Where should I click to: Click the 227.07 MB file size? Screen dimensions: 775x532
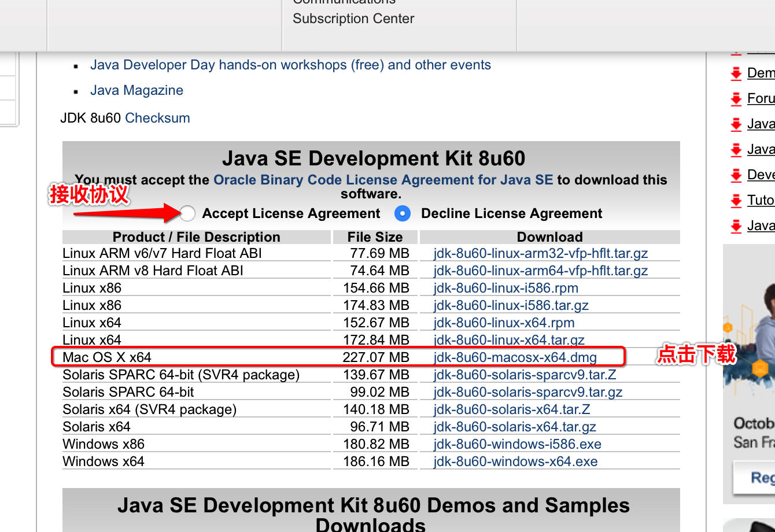point(376,357)
